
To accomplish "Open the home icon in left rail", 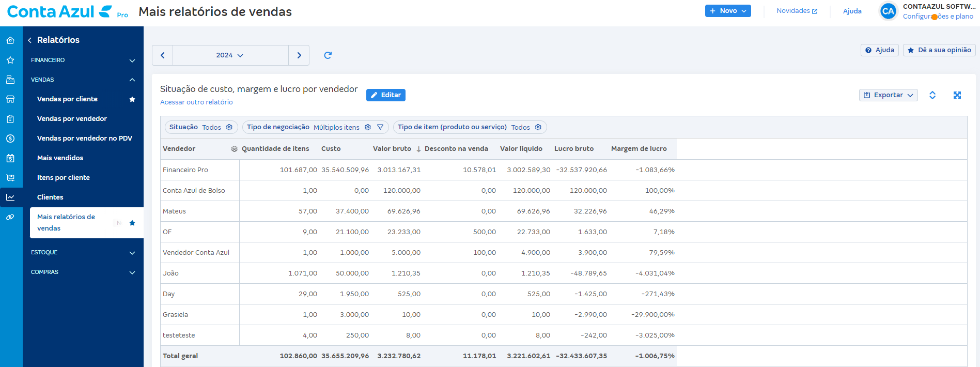I will (x=10, y=40).
